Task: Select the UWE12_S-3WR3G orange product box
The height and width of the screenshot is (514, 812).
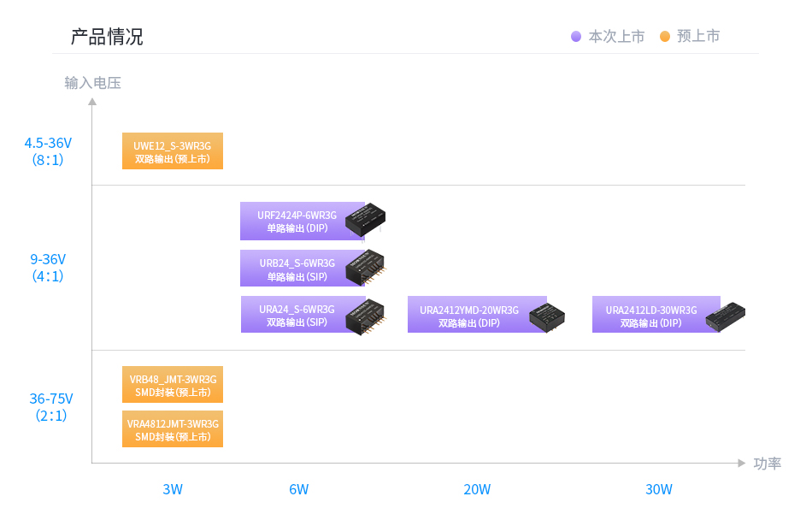Action: coord(173,151)
